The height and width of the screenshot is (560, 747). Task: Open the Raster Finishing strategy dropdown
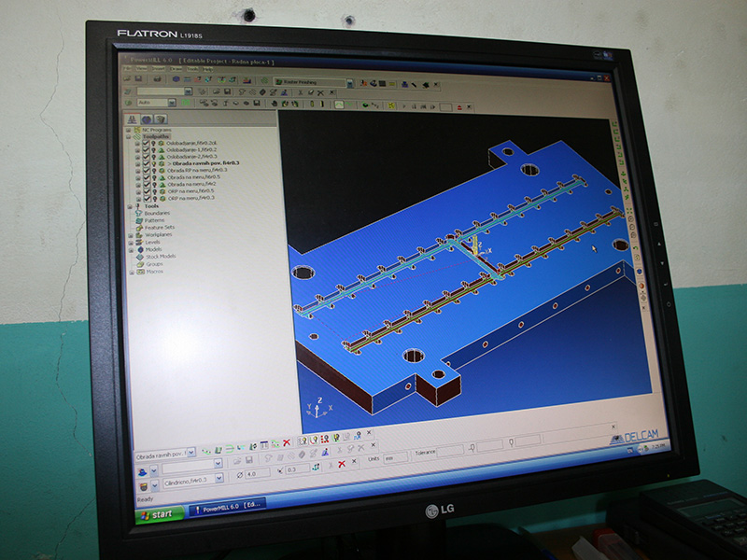[x=349, y=82]
